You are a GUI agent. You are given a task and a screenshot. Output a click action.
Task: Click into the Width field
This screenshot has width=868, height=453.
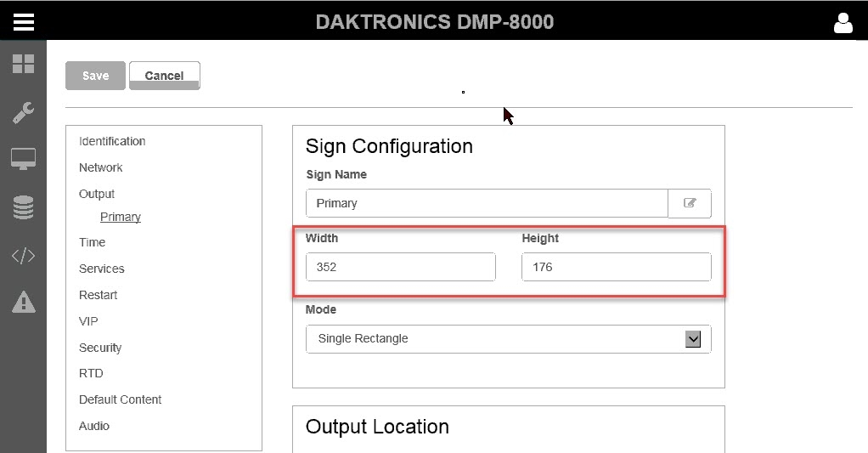coord(400,267)
